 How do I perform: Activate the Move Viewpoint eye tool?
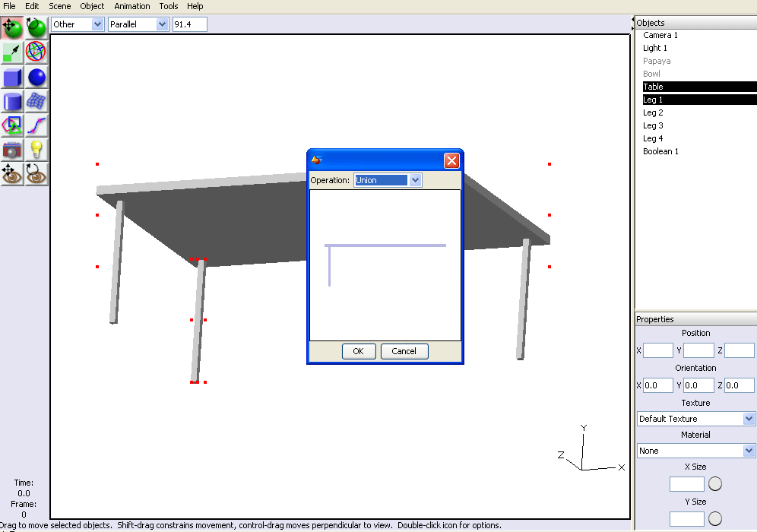pyautogui.click(x=12, y=174)
